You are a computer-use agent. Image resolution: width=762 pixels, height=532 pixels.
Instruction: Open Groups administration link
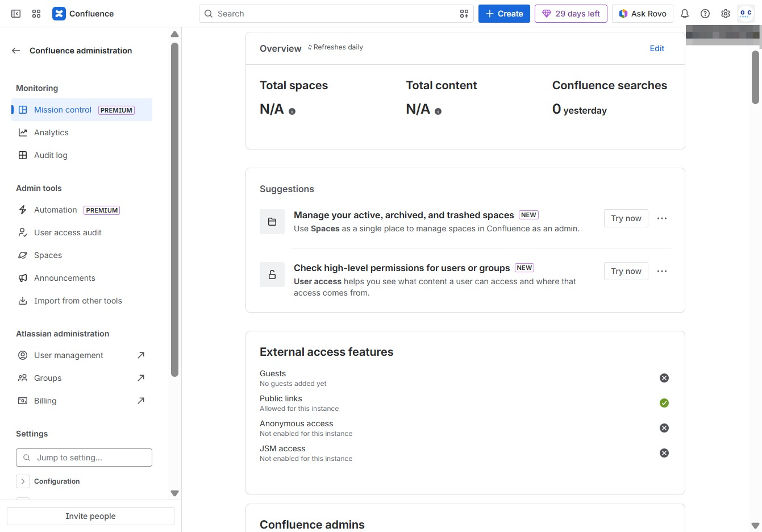tap(82, 378)
